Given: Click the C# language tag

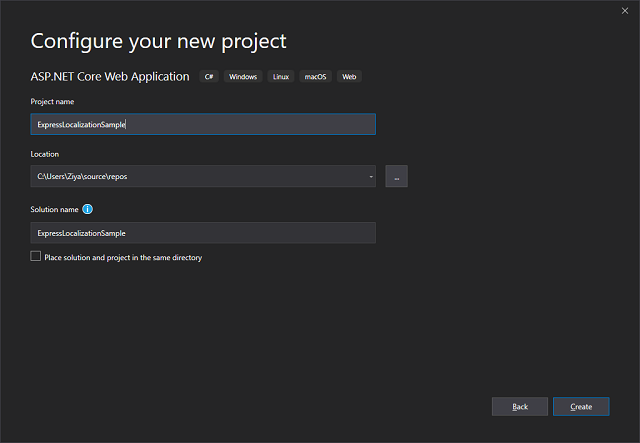Looking at the screenshot, I should 209,77.
